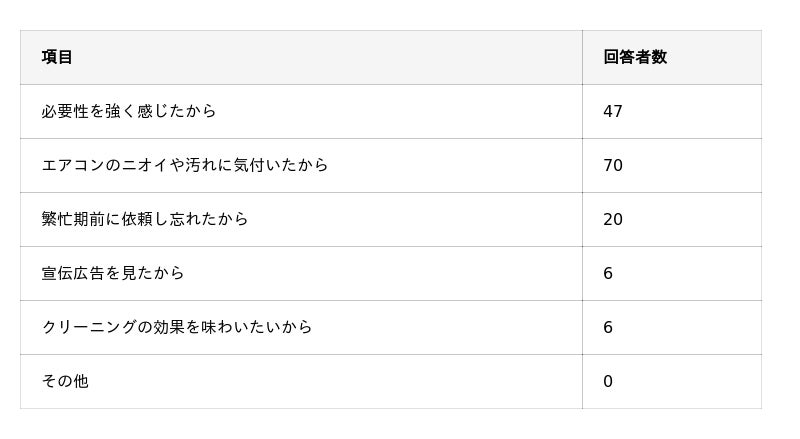
Task: Click the value 20 in the table
Action: pyautogui.click(x=613, y=219)
